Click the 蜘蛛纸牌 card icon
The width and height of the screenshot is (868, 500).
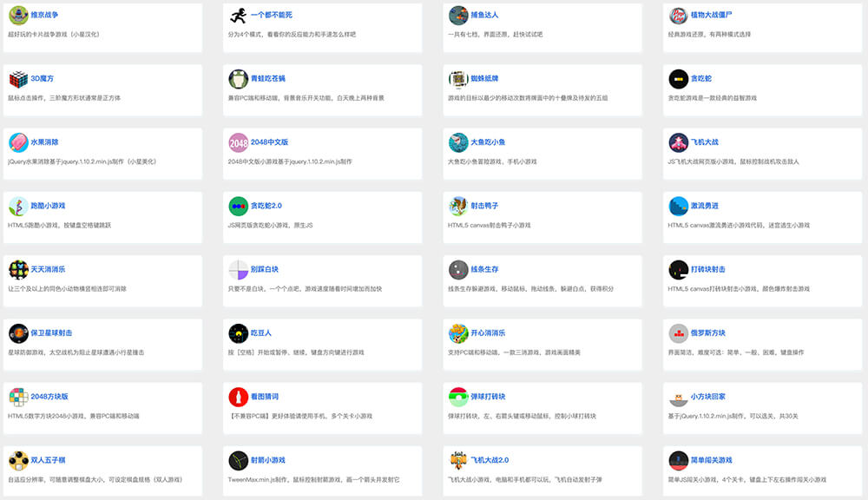(458, 79)
